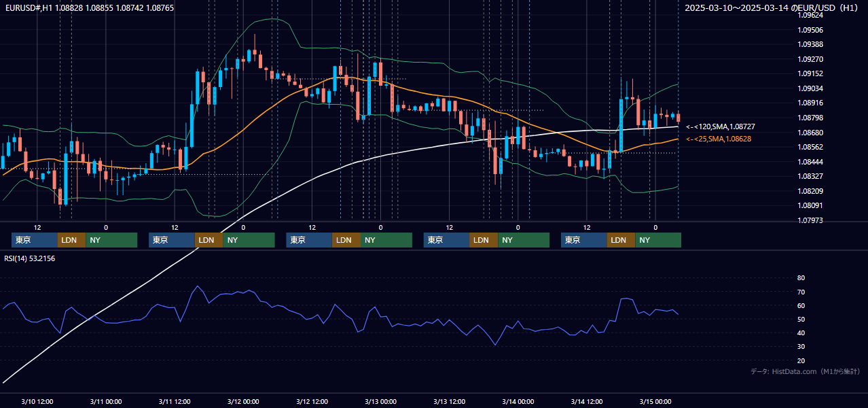Click the 3/10 12:00 time axis label
Viewport: 868px width, 408px height.
tap(37, 401)
